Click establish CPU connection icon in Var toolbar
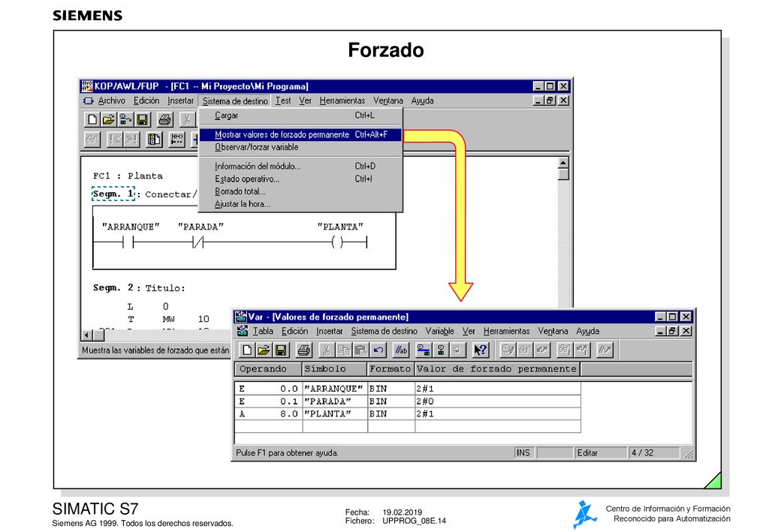Viewport: 769px width, 532px height. click(424, 350)
